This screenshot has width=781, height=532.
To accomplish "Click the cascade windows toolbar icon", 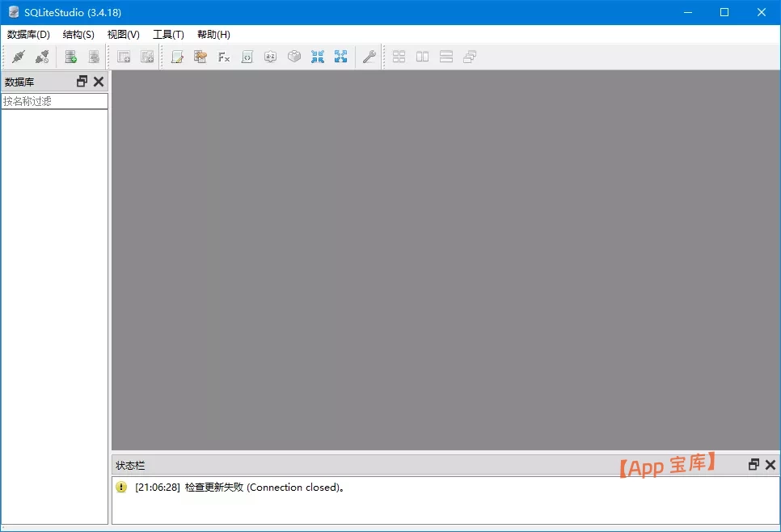I will coord(470,57).
